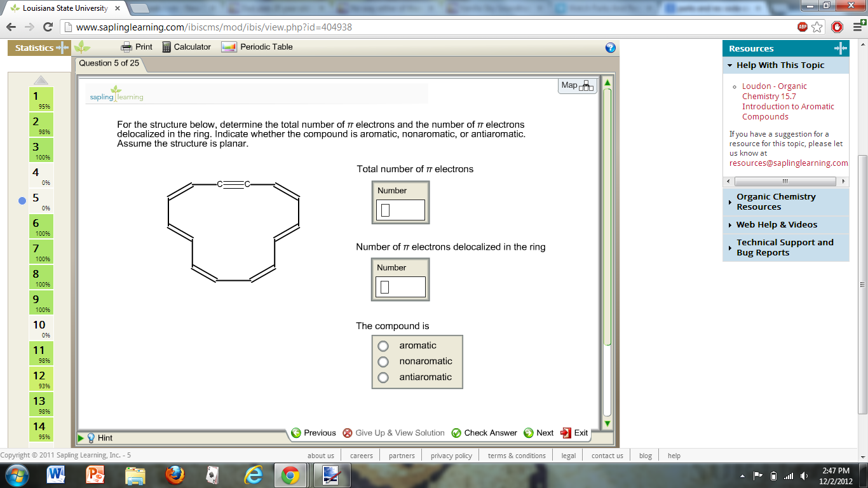The height and width of the screenshot is (488, 868).
Task: Open Windows Start menu
Action: [x=17, y=475]
